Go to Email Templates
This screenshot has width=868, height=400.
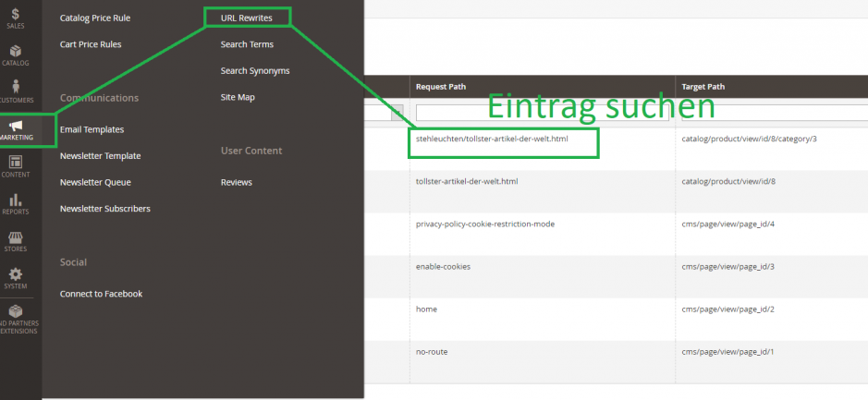pos(92,129)
